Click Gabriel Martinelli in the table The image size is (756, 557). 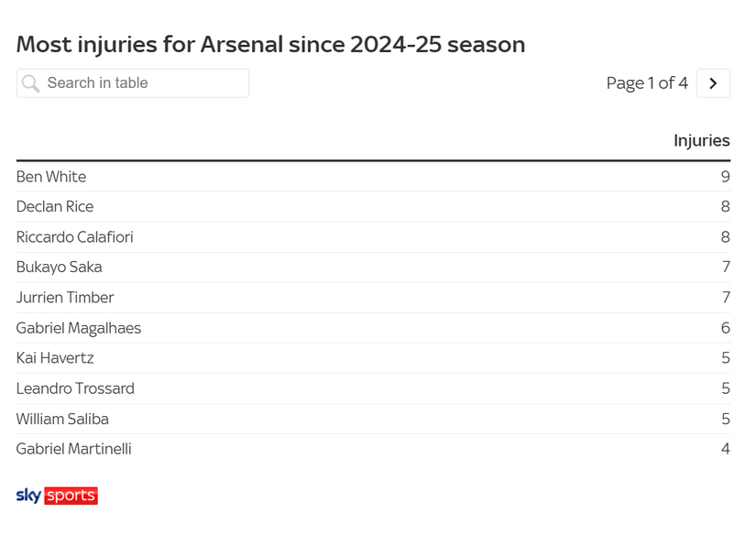click(x=74, y=449)
